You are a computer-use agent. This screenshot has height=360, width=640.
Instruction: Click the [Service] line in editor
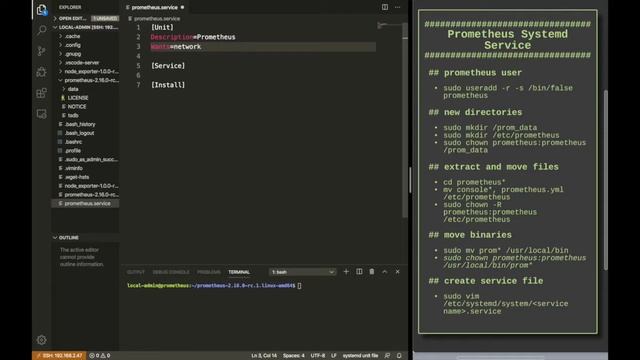click(x=168, y=66)
